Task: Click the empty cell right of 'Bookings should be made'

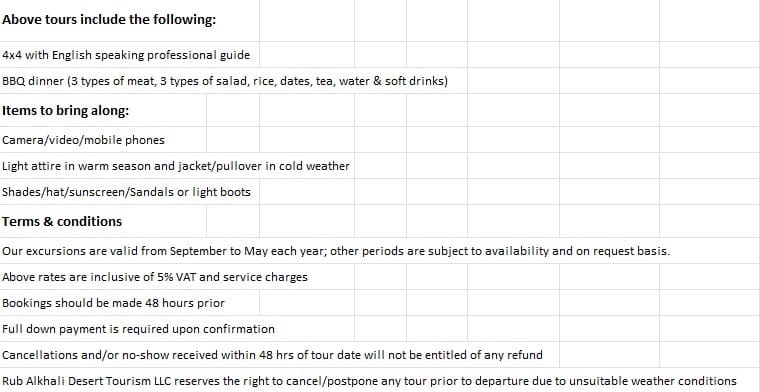Action: (307, 303)
